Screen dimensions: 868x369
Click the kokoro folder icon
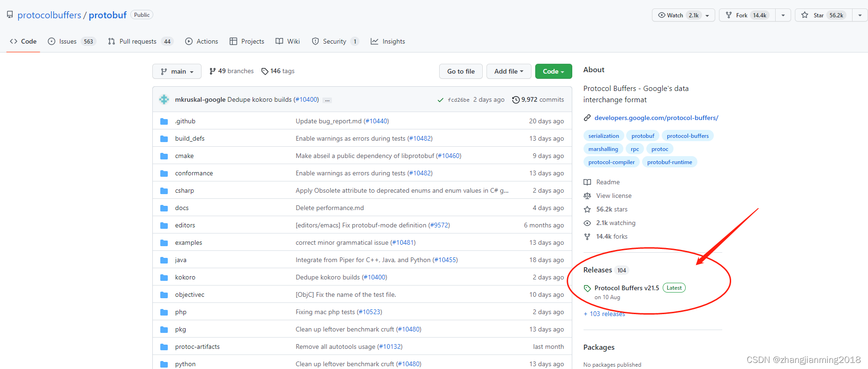point(164,278)
